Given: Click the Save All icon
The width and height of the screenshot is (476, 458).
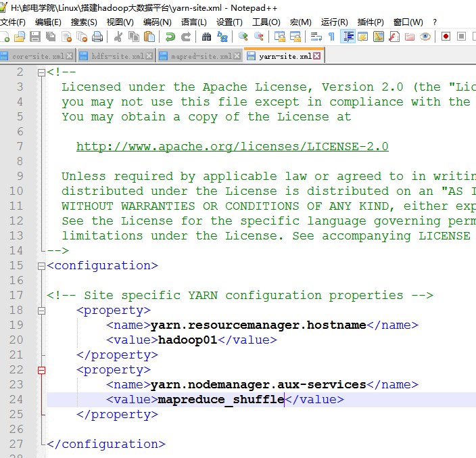Looking at the screenshot, I should pos(51,37).
